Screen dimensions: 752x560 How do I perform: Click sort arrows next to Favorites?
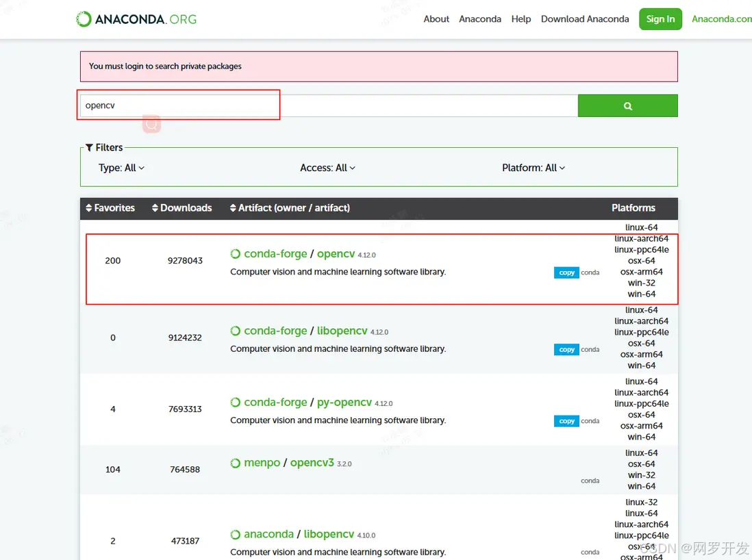(x=89, y=207)
